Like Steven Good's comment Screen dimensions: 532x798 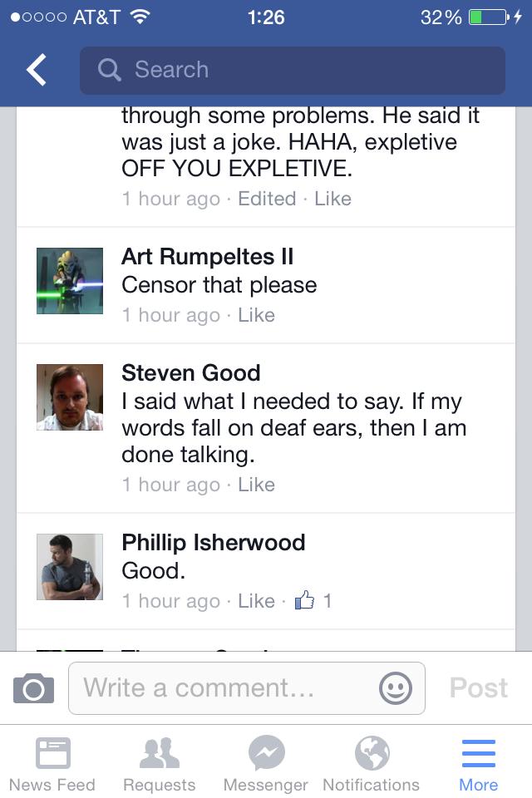pos(257,485)
